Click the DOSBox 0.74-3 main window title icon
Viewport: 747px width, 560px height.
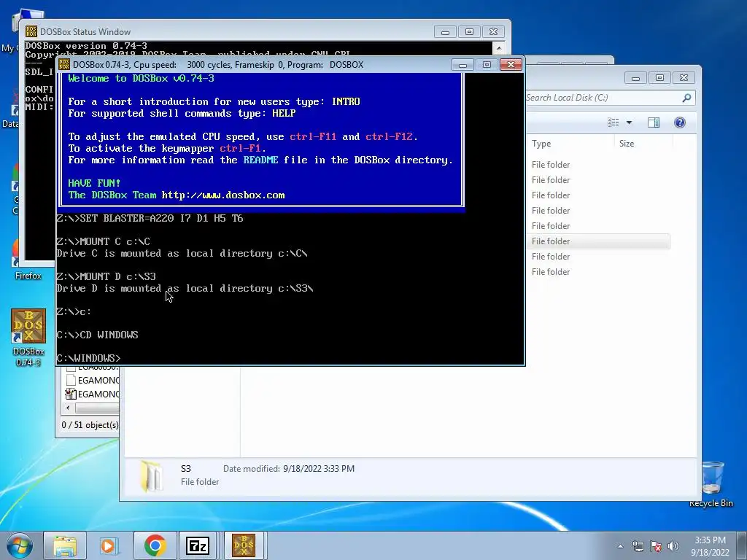coord(64,64)
